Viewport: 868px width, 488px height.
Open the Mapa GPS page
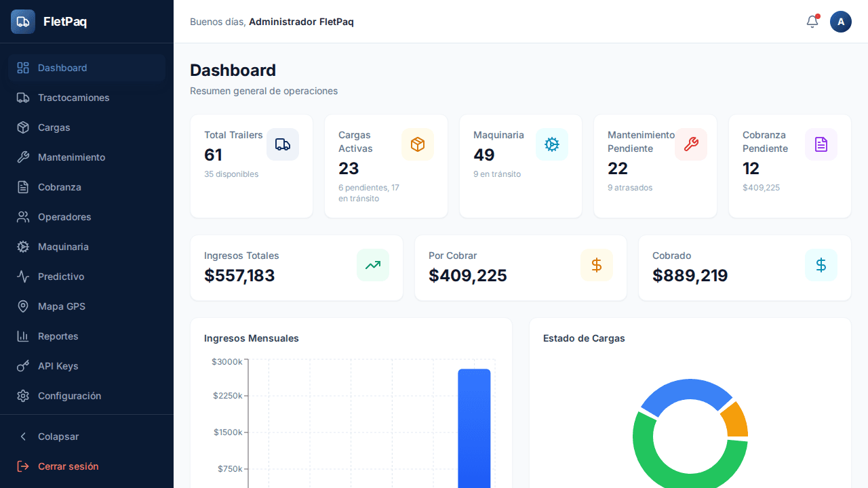pos(87,306)
